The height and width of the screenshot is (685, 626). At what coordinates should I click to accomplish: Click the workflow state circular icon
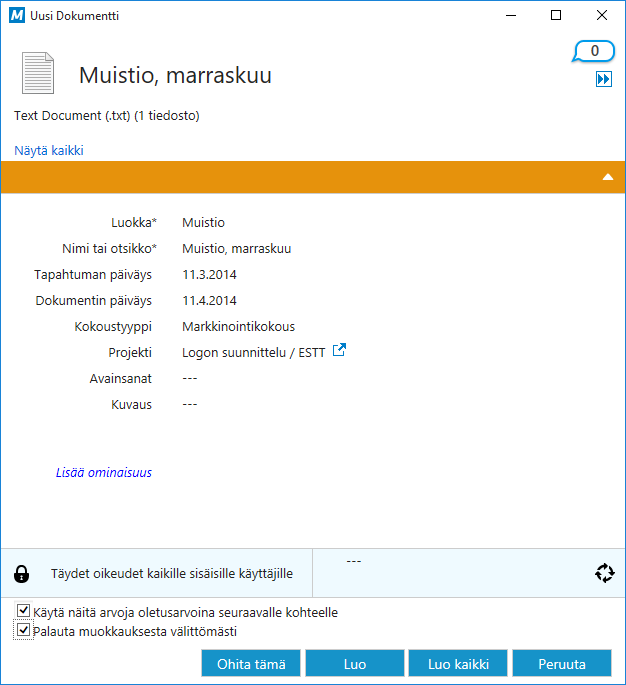(x=603, y=573)
